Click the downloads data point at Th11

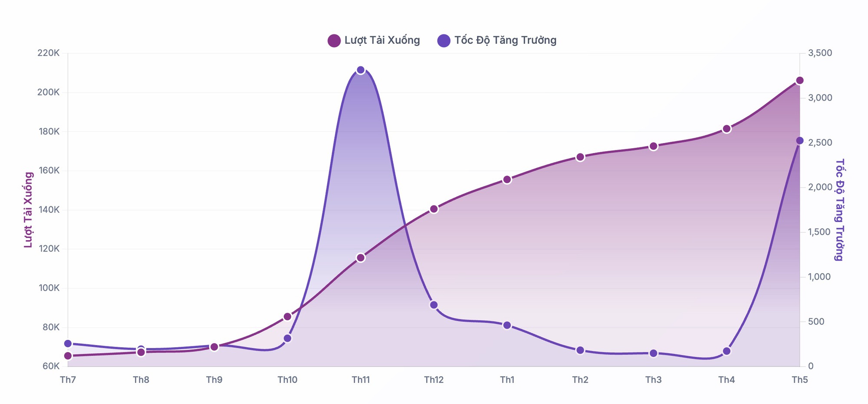coord(361,258)
